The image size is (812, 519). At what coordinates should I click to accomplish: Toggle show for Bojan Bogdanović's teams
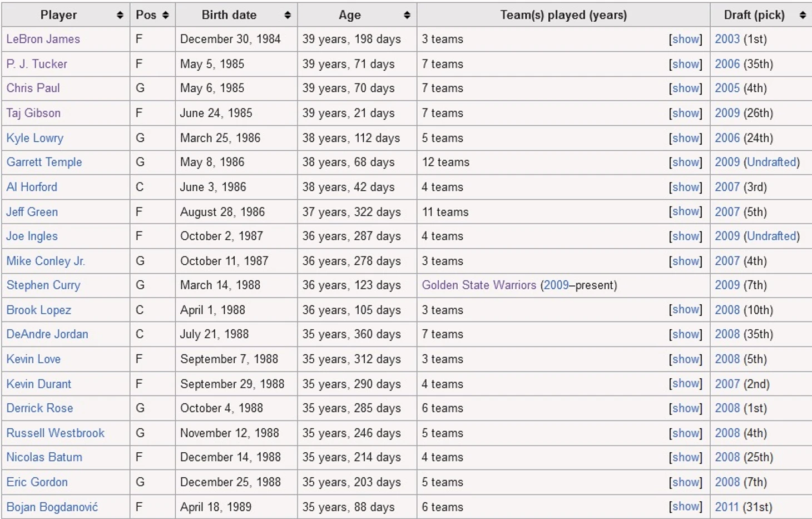[686, 506]
